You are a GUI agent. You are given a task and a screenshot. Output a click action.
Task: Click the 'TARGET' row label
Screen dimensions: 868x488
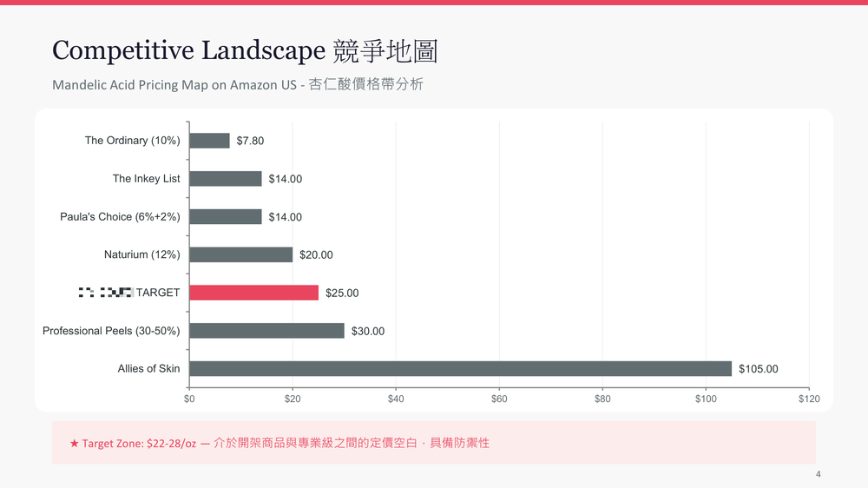(x=158, y=293)
